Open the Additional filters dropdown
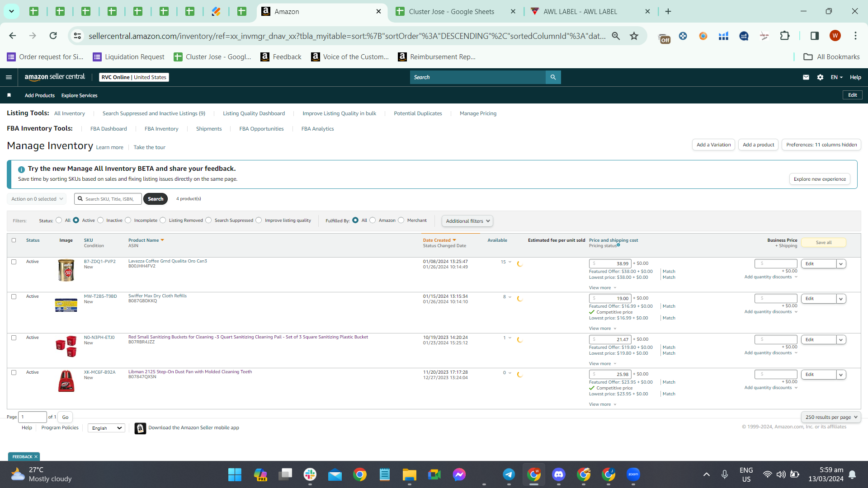This screenshot has width=868, height=488. pyautogui.click(x=467, y=221)
